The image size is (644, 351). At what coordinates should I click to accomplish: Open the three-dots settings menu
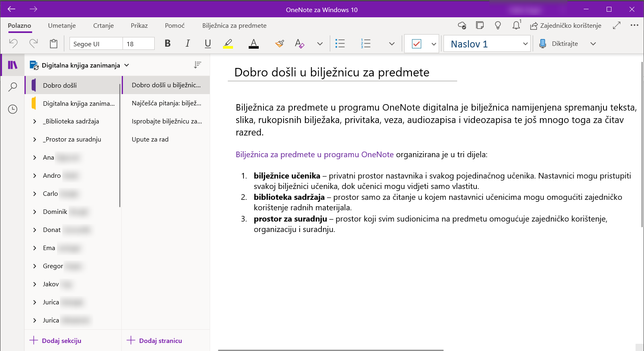tap(634, 25)
